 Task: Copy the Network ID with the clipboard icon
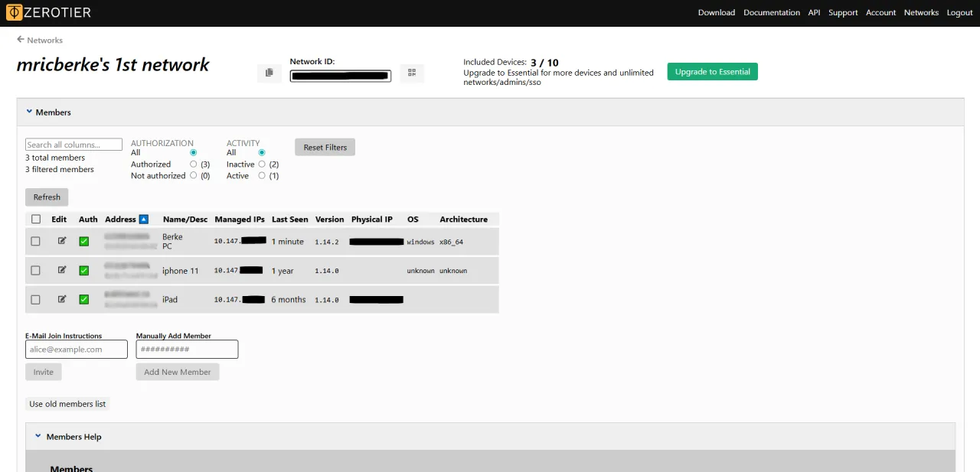click(269, 73)
